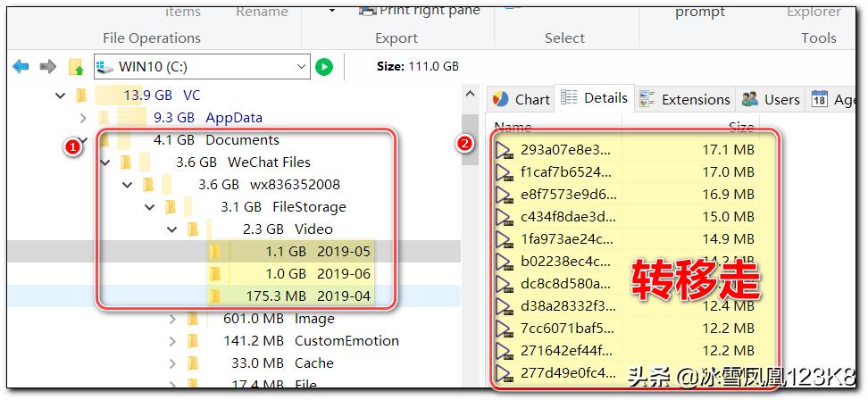Click the folder icon of 2019-04
The image size is (868, 400).
(215, 296)
